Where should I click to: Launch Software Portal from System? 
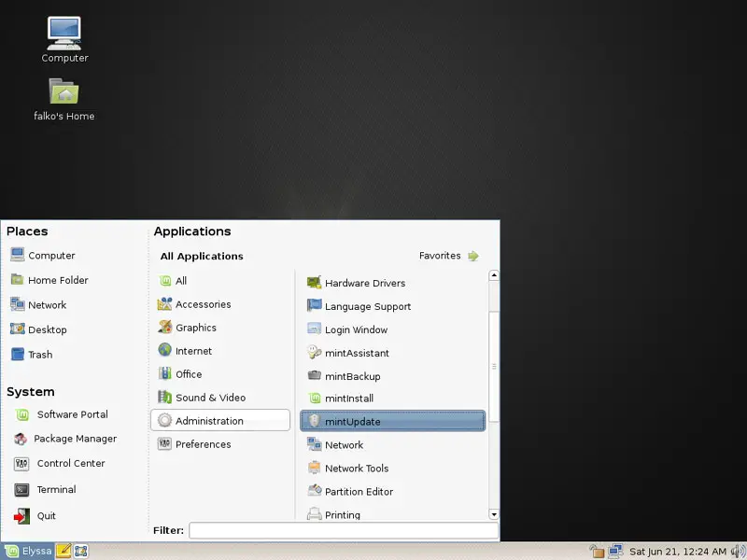click(x=61, y=414)
